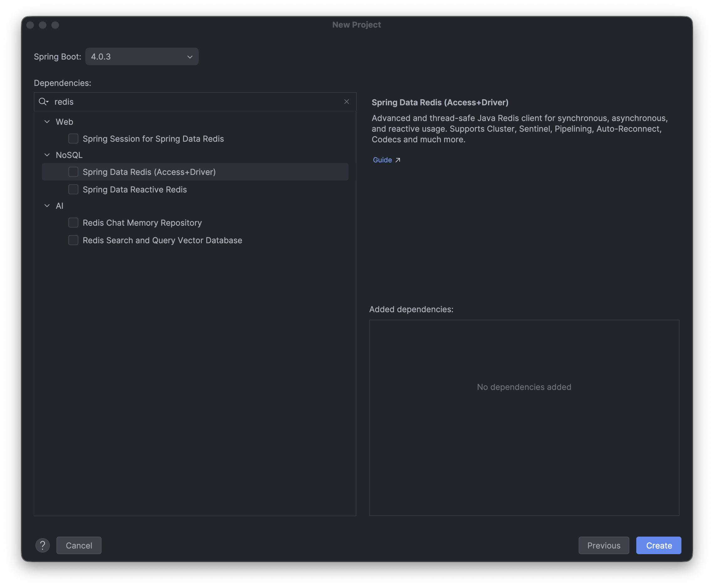Tick Spring Data Reactive Redis checkbox
Screen dimensions: 714x588
click(x=73, y=190)
